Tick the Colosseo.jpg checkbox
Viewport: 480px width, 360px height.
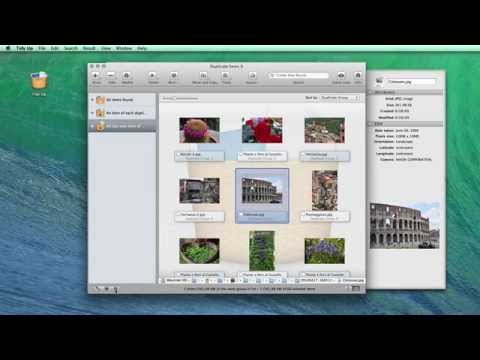241,215
